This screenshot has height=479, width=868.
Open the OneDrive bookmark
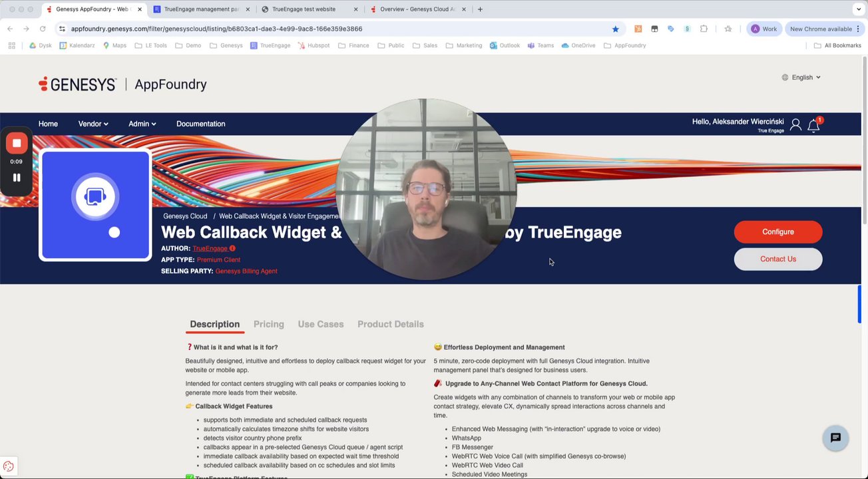(x=578, y=45)
